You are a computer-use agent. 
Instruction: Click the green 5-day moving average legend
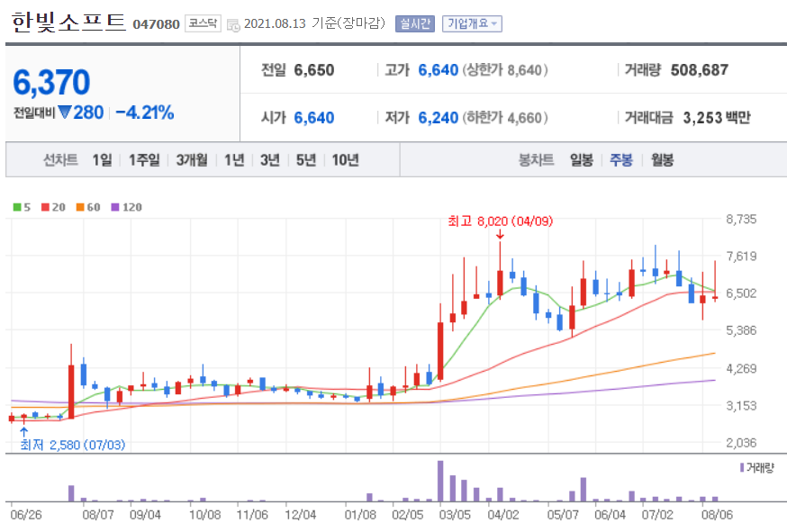coord(22,207)
